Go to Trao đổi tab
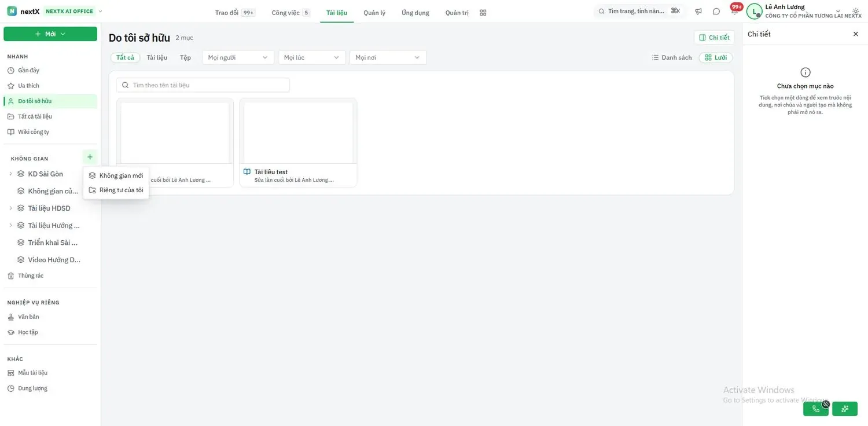This screenshot has height=426, width=868. (235, 13)
